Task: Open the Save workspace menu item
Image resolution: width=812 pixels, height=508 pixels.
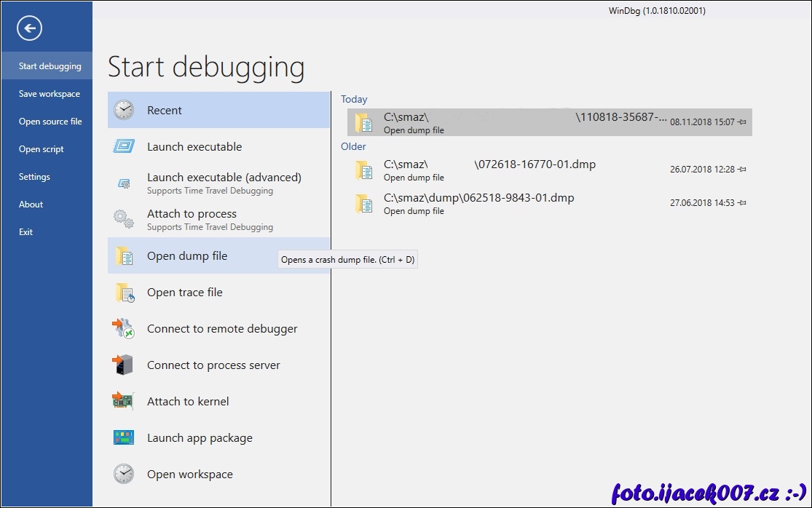Action: [x=50, y=94]
